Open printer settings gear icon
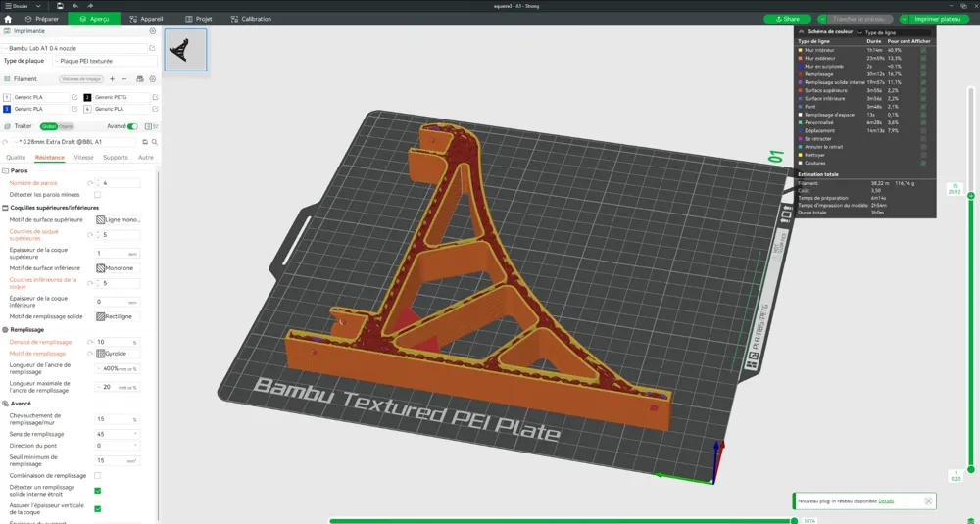 153,31
